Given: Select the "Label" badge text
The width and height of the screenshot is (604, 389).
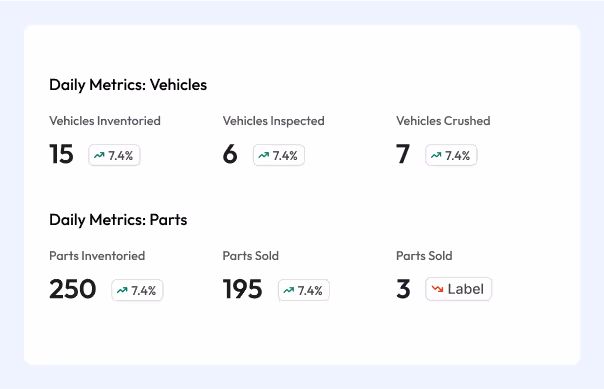Looking at the screenshot, I should point(466,289).
